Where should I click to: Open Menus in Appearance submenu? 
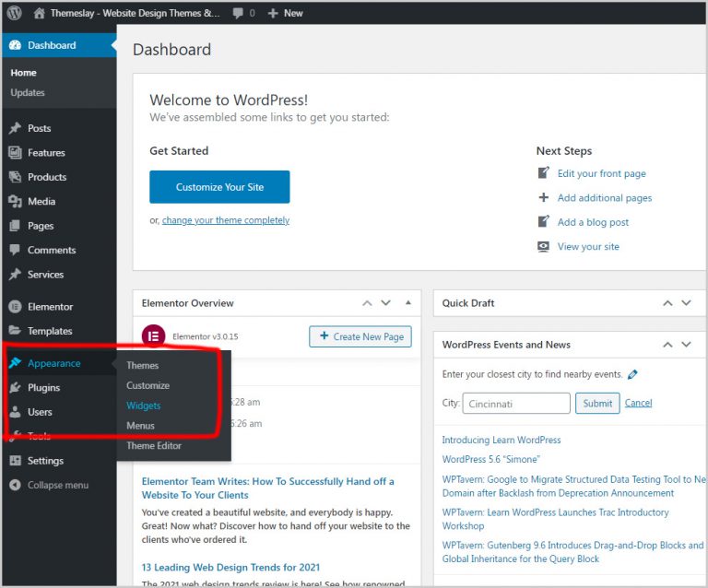coord(140,426)
